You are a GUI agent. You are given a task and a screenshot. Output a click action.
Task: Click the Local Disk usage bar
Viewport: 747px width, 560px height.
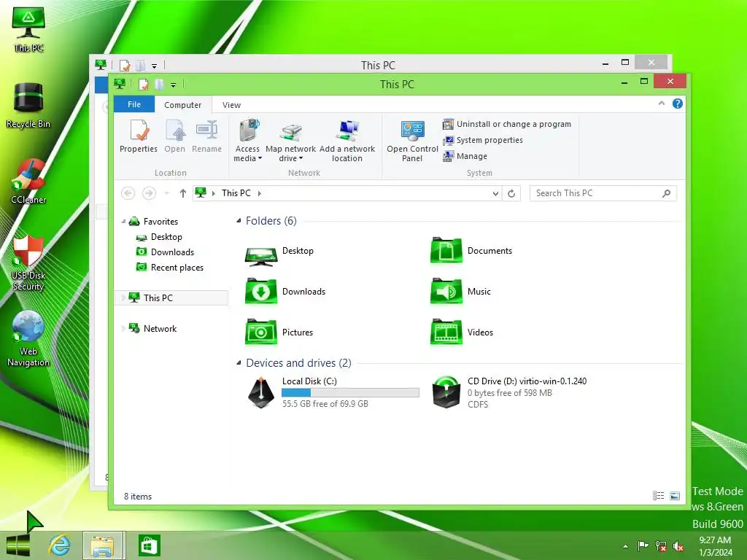(350, 392)
